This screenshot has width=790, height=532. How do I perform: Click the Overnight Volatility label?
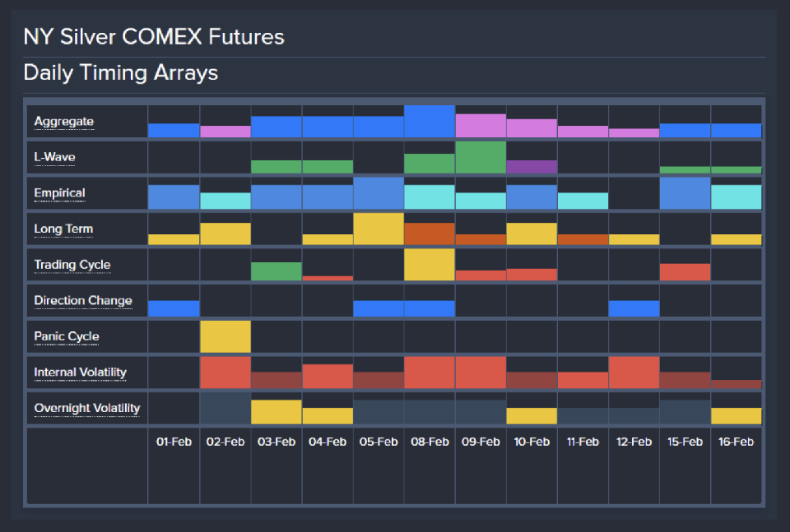pyautogui.click(x=87, y=409)
